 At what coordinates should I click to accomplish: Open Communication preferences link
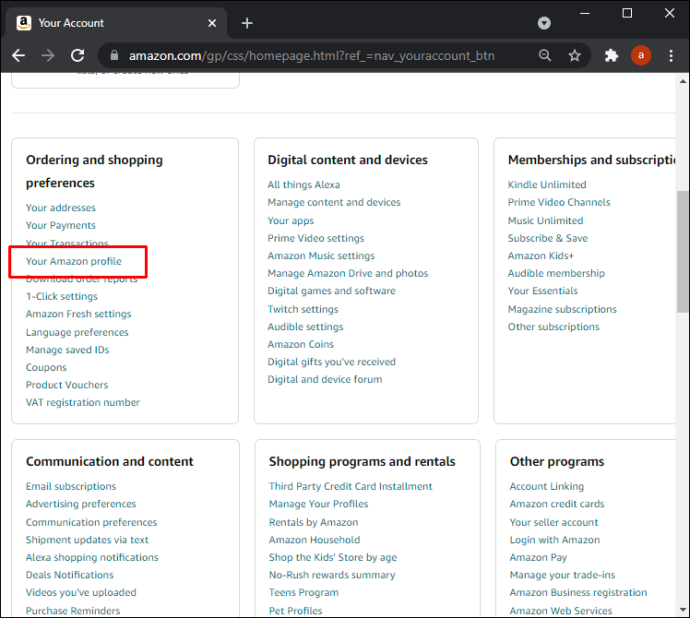click(92, 522)
